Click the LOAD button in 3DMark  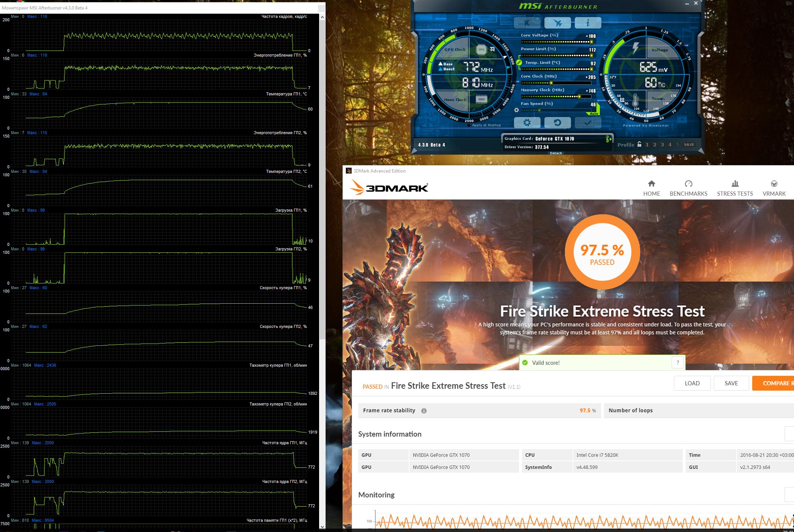click(x=692, y=383)
